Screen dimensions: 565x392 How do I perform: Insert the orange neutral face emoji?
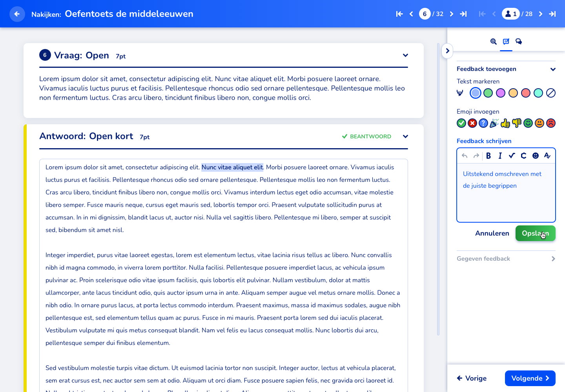[539, 123]
